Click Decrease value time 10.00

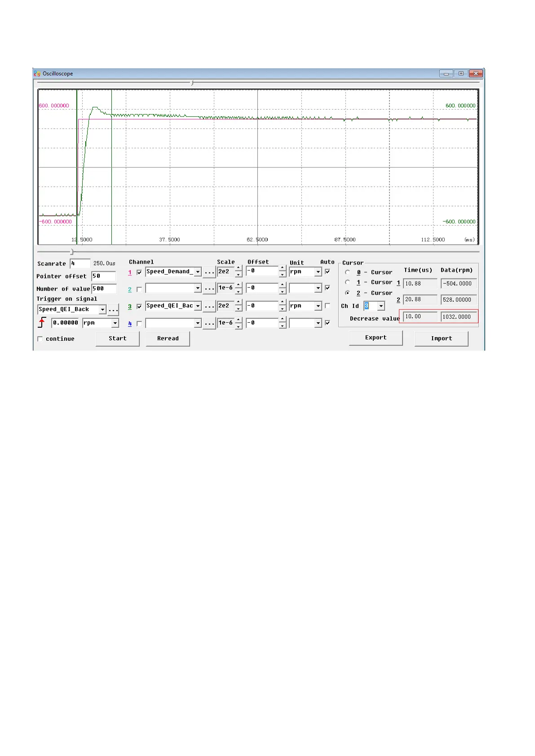pyautogui.click(x=420, y=317)
